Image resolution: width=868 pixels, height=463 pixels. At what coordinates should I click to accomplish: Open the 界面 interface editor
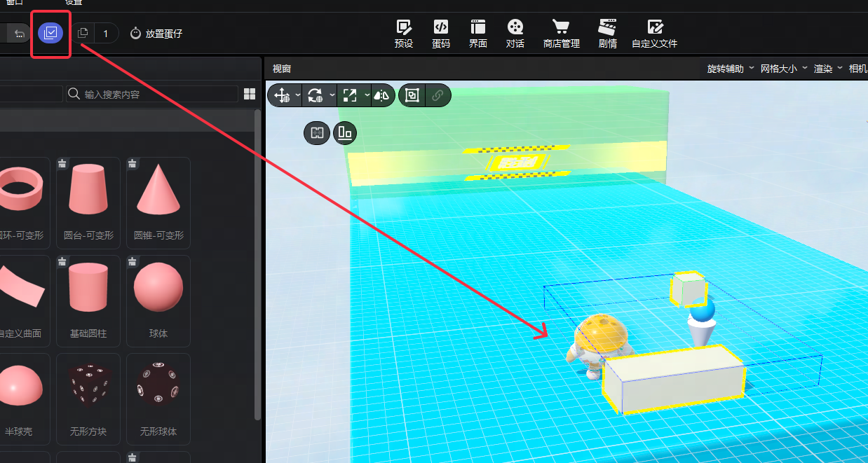(478, 34)
